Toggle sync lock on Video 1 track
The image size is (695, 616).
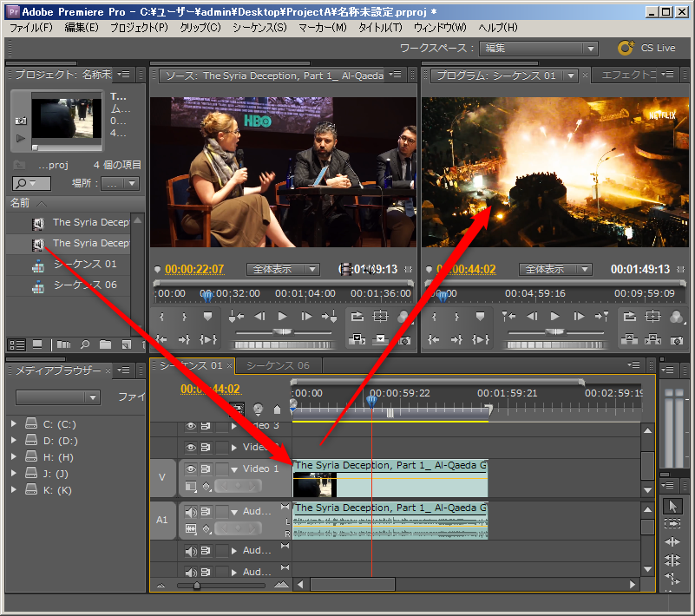pyautogui.click(x=206, y=469)
